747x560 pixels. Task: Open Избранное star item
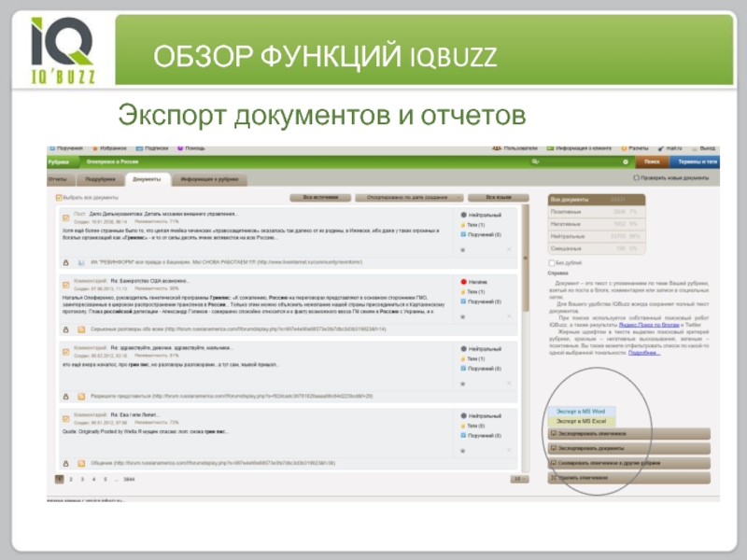(x=109, y=148)
